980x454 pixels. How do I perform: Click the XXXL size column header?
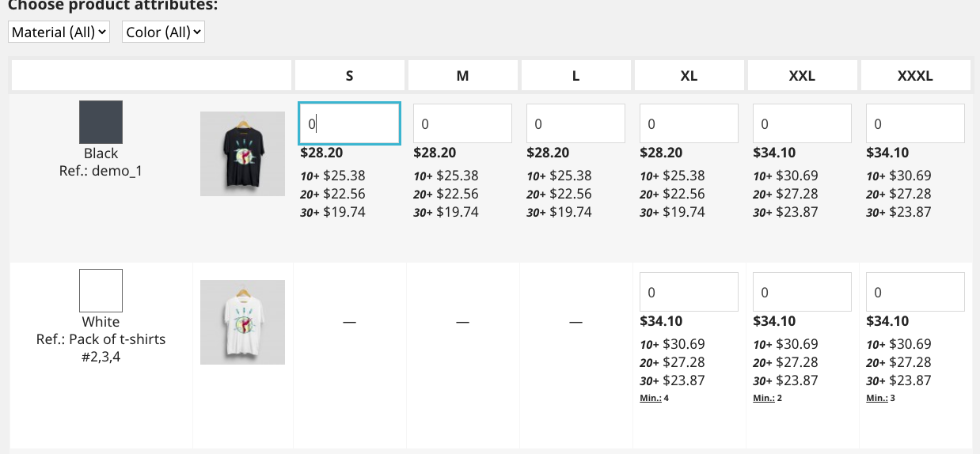[x=915, y=76]
